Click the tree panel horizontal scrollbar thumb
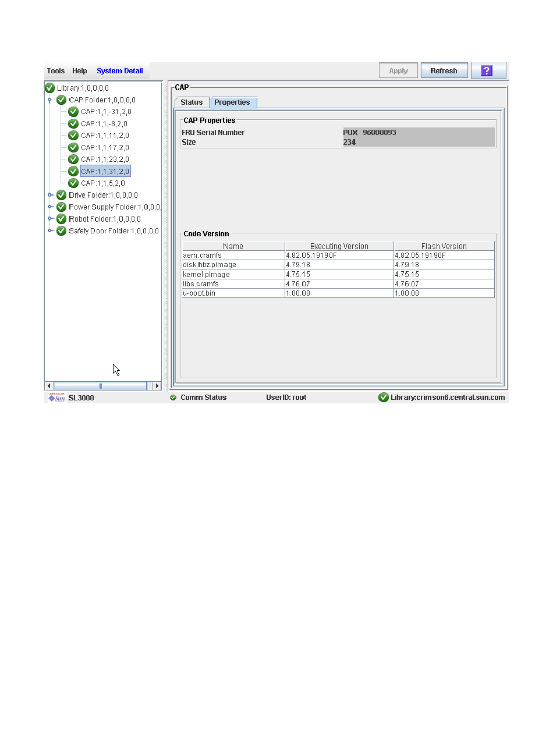Screen dimensions: 553x756 point(100,386)
